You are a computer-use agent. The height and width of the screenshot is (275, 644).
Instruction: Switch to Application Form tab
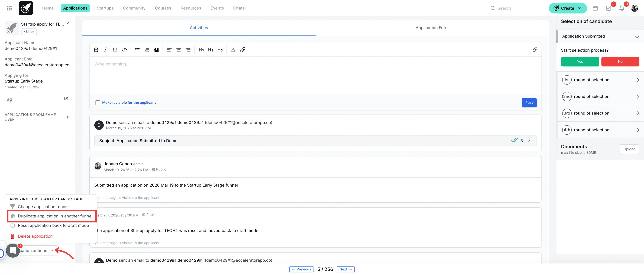[x=432, y=28]
